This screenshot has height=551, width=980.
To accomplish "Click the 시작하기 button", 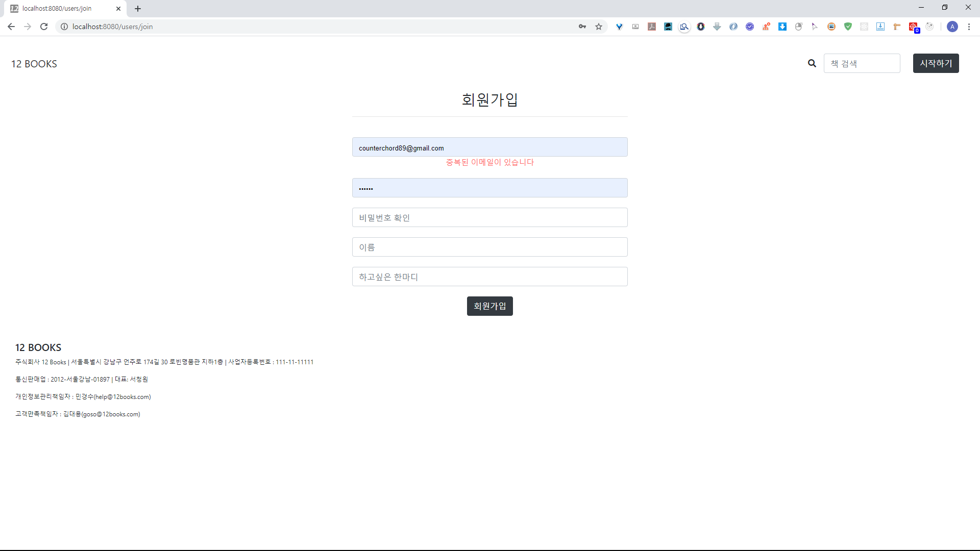I will point(936,63).
